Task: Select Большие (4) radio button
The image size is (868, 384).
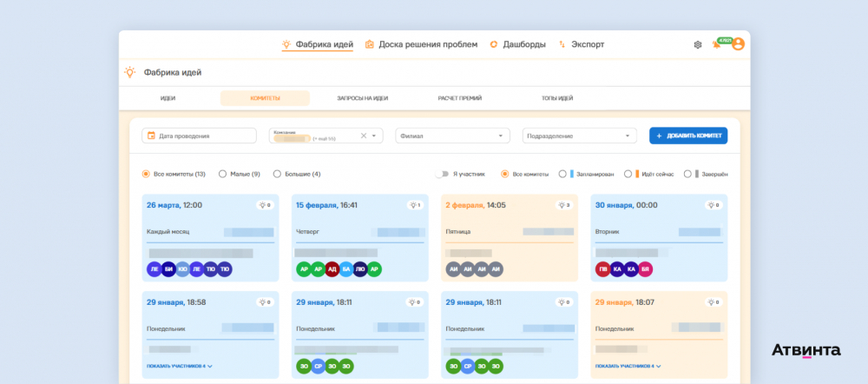Action: (277, 174)
